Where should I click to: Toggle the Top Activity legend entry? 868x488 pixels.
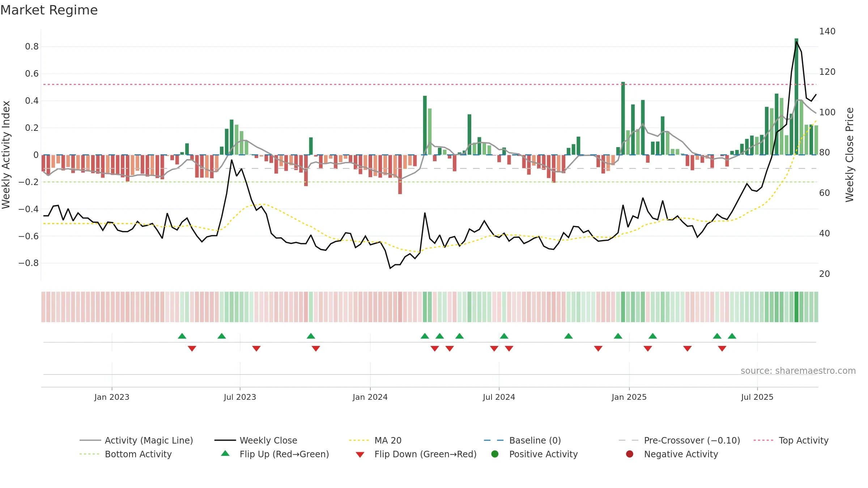pyautogui.click(x=791, y=440)
